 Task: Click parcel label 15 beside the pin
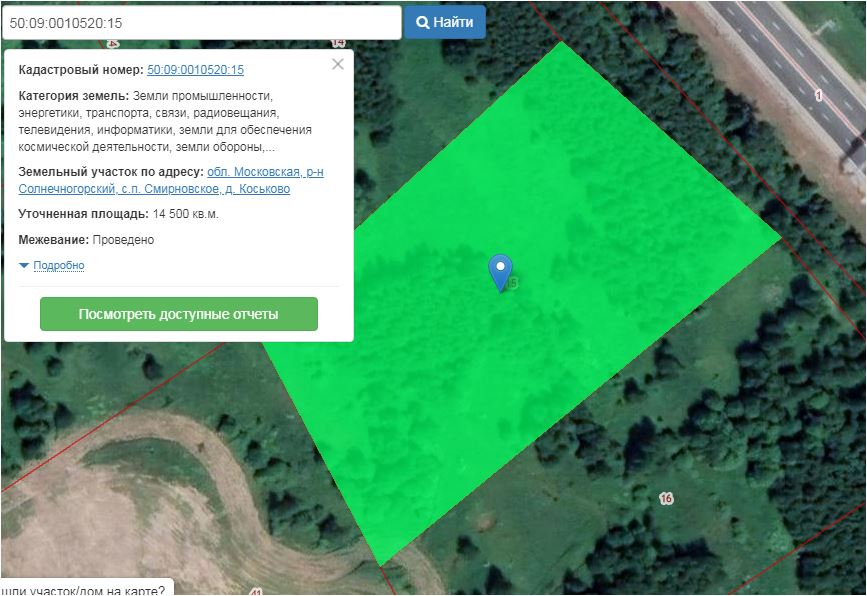coord(513,284)
